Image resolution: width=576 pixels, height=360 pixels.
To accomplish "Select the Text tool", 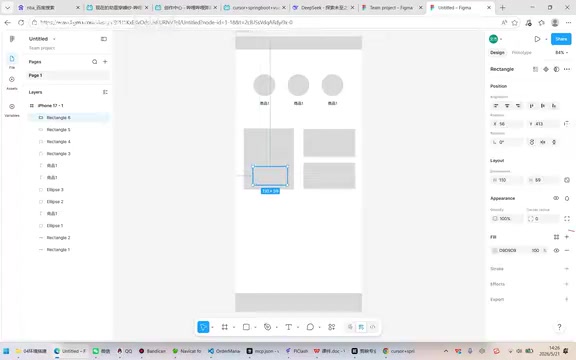I will [289, 327].
